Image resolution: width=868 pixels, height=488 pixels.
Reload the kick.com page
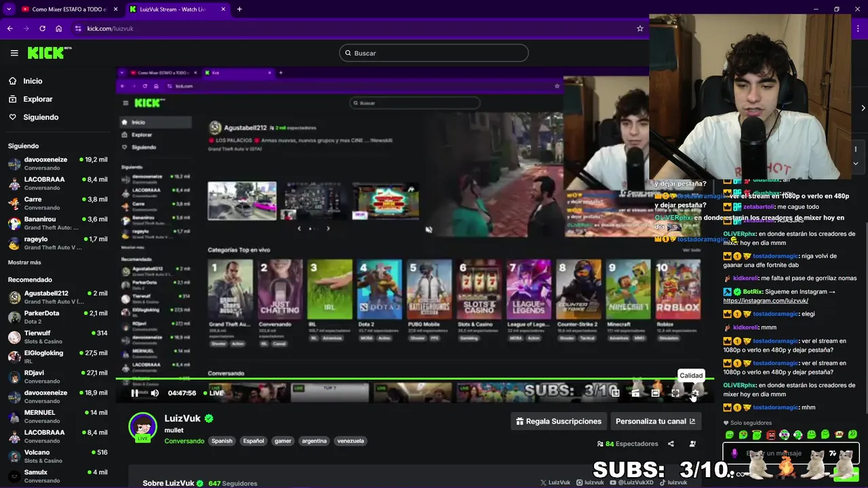coord(42,28)
